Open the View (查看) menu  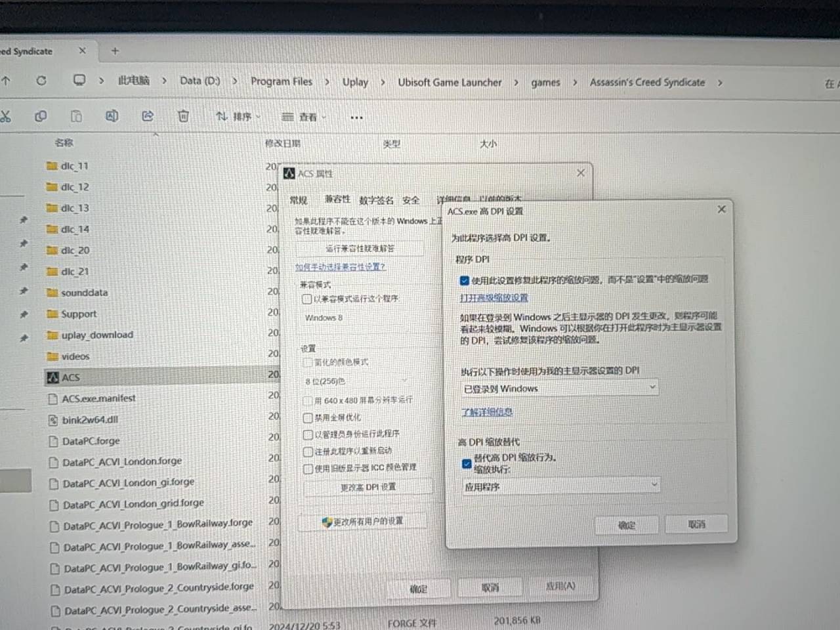coord(304,117)
